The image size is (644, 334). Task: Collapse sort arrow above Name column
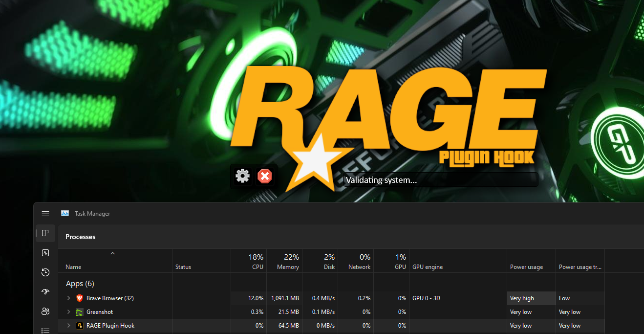(112, 253)
